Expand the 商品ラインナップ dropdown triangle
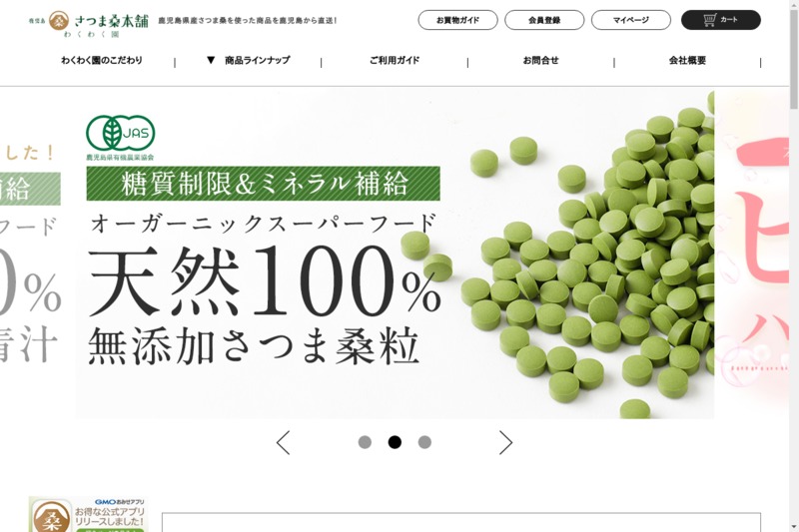The width and height of the screenshot is (799, 532). (211, 60)
